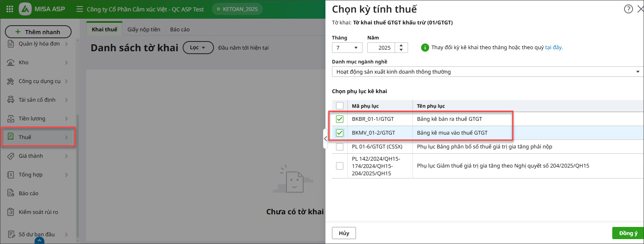Viewport: 644px width, 244px height.
Task: Click the Giá thành price tag icon
Action: point(11,156)
